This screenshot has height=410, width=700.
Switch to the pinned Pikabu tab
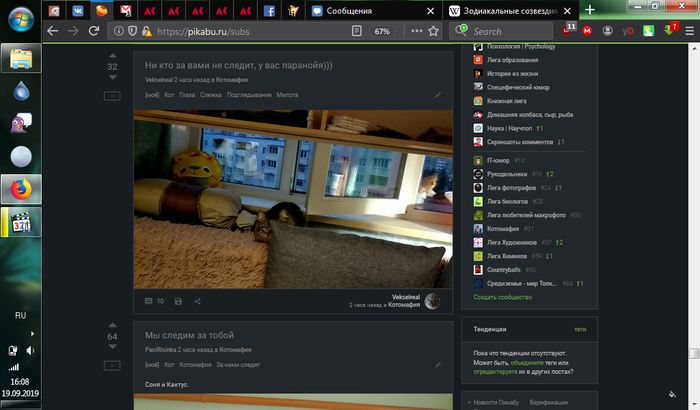coord(102,10)
